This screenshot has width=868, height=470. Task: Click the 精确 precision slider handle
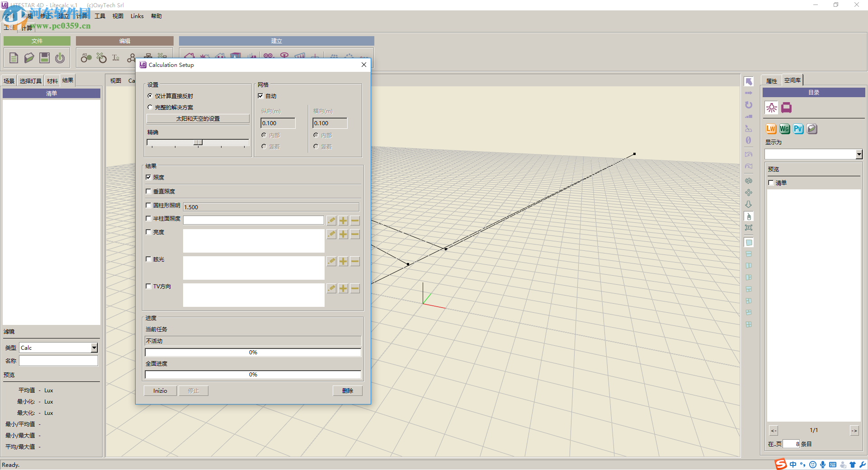tap(198, 142)
